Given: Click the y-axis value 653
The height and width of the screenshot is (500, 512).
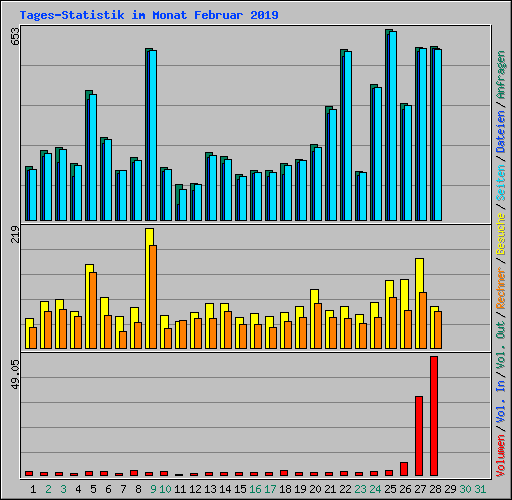Looking at the screenshot, I should pos(15,37).
